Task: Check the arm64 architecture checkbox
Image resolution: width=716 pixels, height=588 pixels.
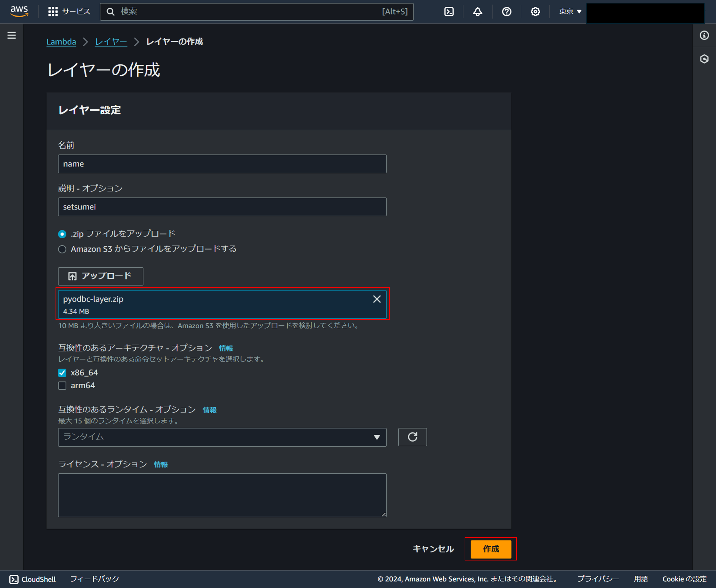Action: point(62,385)
